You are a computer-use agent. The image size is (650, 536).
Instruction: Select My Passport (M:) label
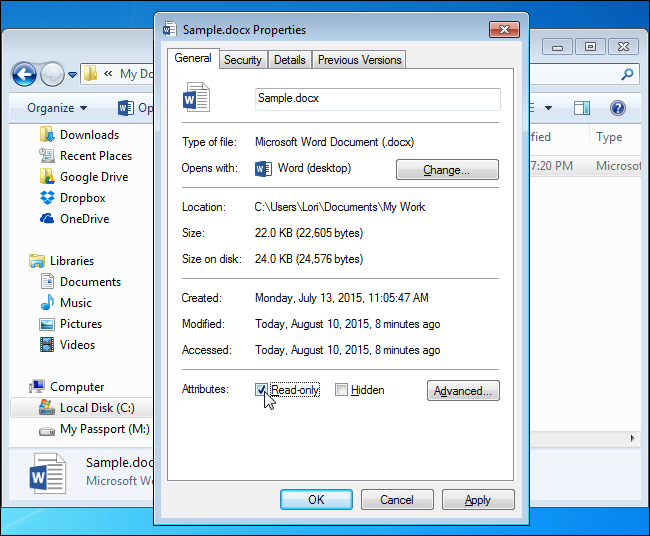[105, 429]
